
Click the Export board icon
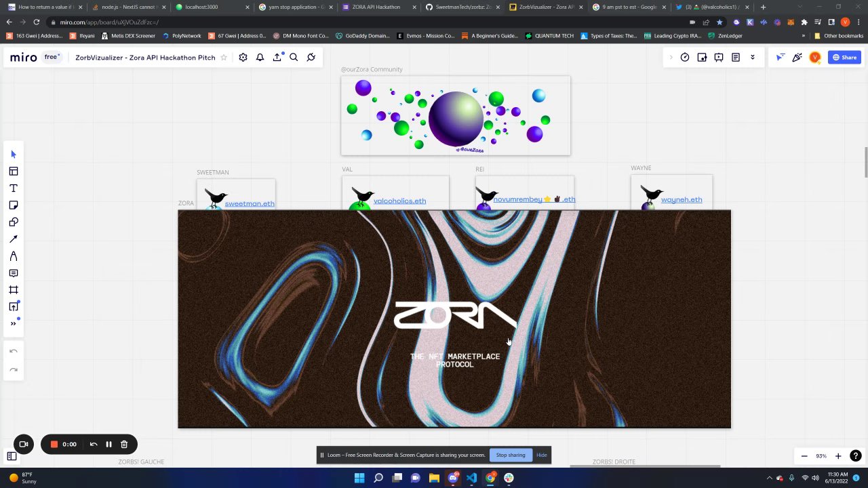277,58
